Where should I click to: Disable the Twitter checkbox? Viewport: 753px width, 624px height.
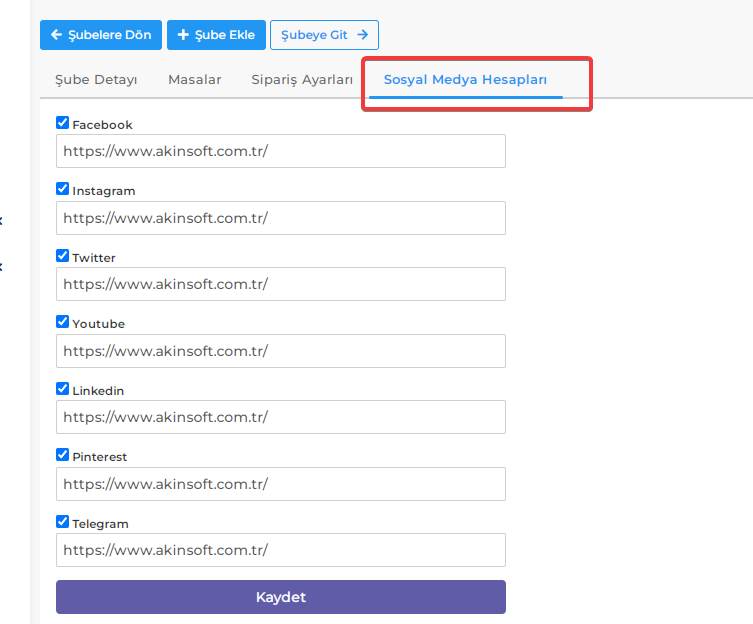[x=62, y=256]
